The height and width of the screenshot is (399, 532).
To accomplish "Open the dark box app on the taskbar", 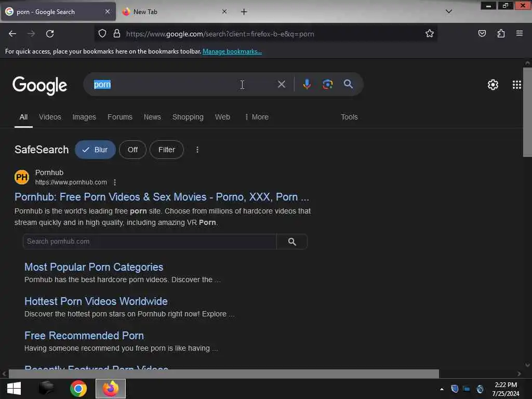I will tap(46, 389).
